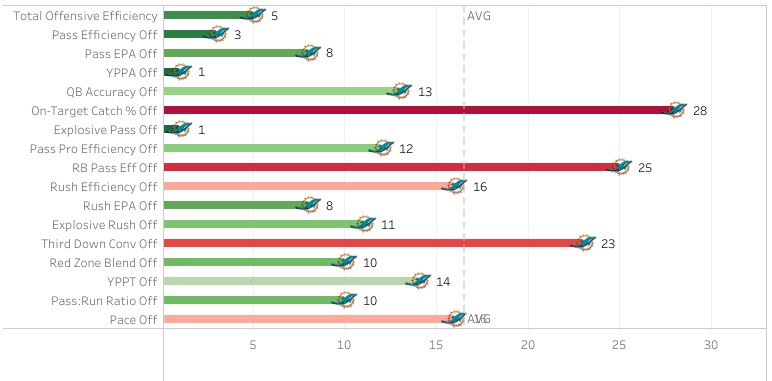Click the salmon Pace Off bar
Screen dimensions: 772x381
click(x=309, y=319)
